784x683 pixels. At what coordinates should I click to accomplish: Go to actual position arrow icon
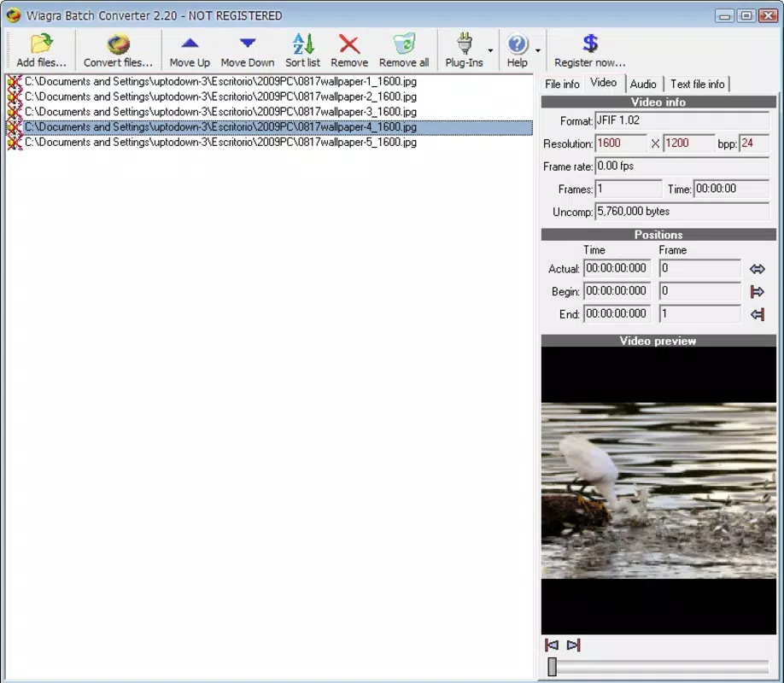tap(757, 269)
